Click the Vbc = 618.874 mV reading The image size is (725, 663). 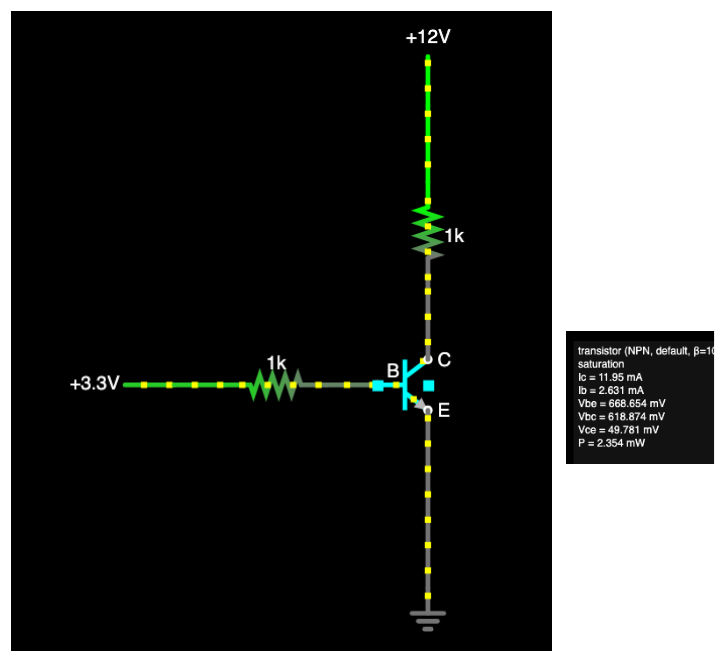point(621,417)
